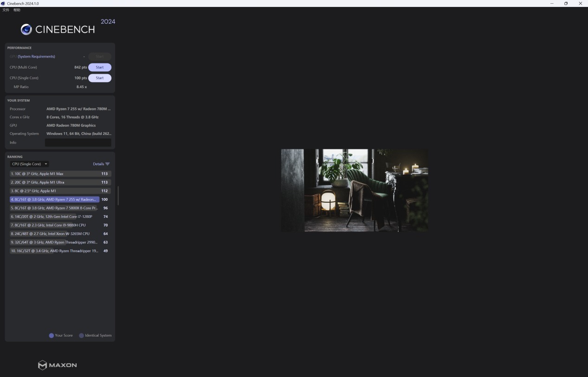This screenshot has width=588, height=377.
Task: Click the rendered room scene preview image
Action: pyautogui.click(x=355, y=190)
